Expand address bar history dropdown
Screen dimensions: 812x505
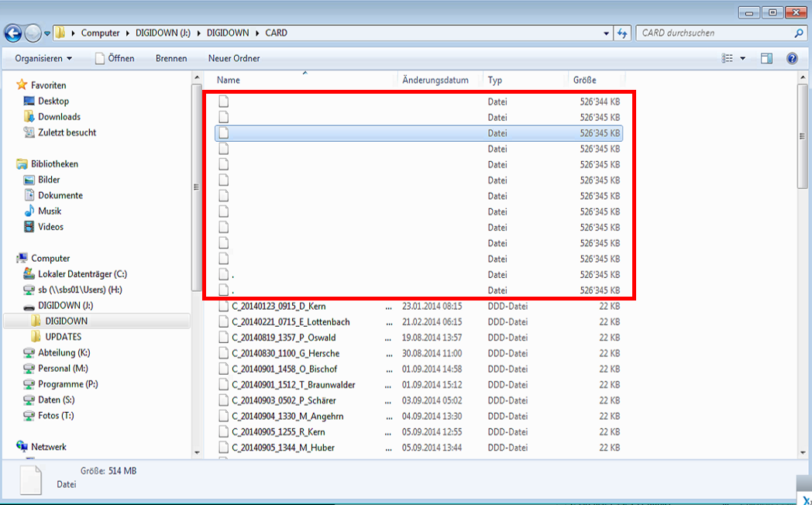click(x=607, y=33)
